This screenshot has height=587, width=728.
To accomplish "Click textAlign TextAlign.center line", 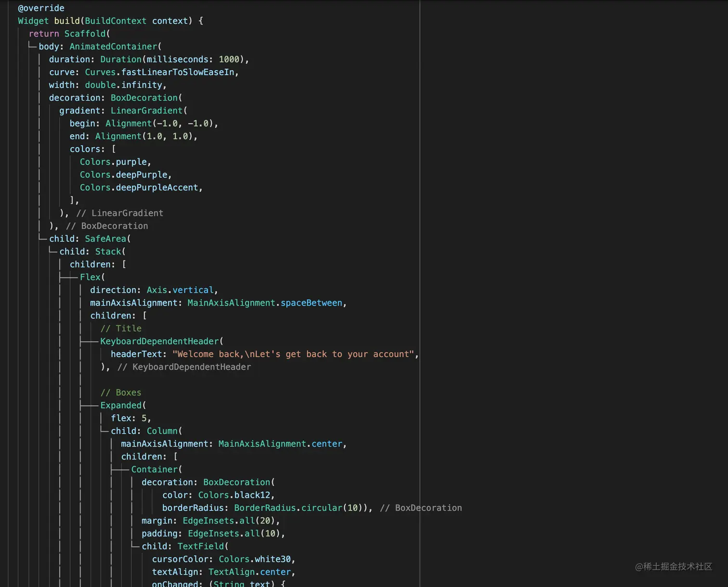I will point(223,572).
